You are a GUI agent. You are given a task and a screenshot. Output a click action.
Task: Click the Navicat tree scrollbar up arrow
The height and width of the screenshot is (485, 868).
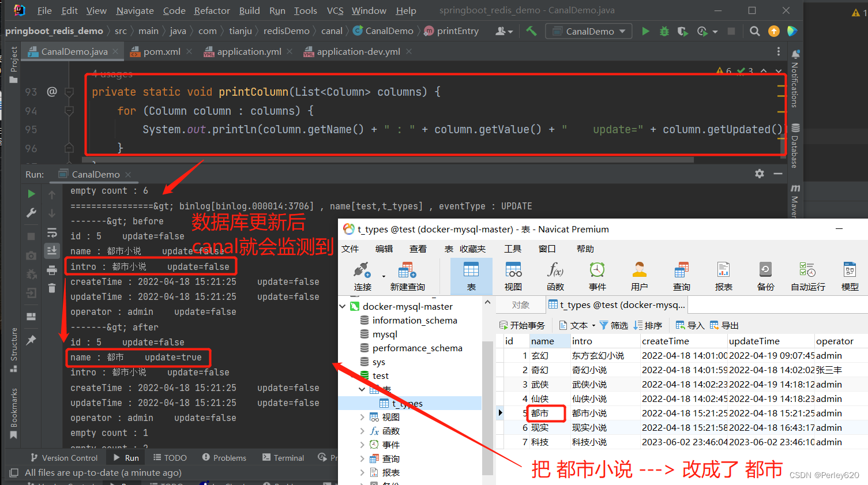point(487,302)
